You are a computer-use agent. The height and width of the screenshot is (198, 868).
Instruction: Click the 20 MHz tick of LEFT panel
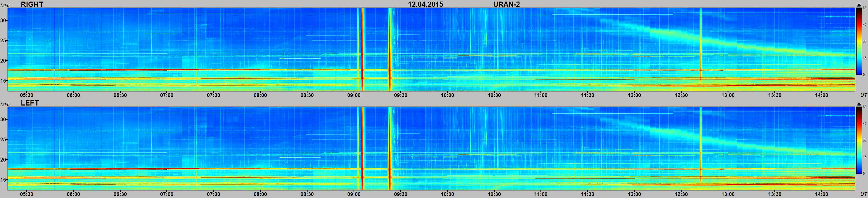[x=3, y=160]
